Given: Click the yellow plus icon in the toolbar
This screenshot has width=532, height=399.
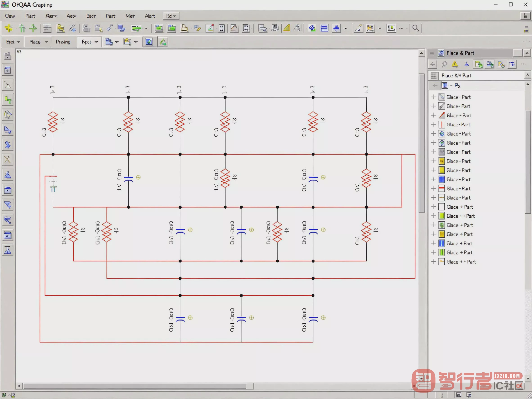Looking at the screenshot, I should point(9,28).
